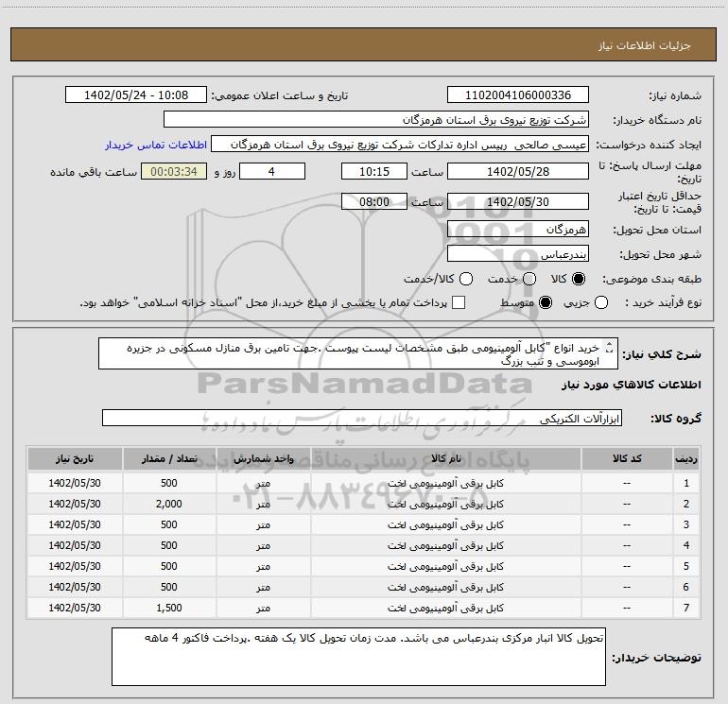Click the row number 4 cell
728x704 pixels.
pos(686,546)
